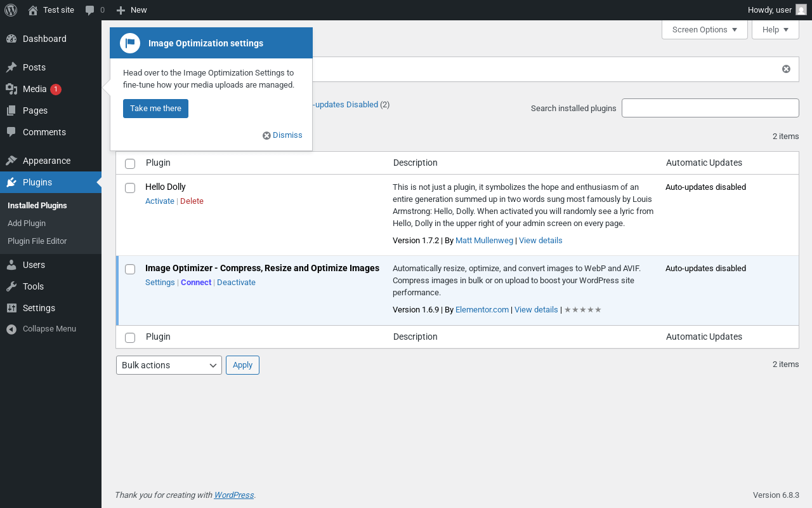Image resolution: width=812 pixels, height=508 pixels.
Task: Open Add Plugin submenu item
Action: click(27, 224)
